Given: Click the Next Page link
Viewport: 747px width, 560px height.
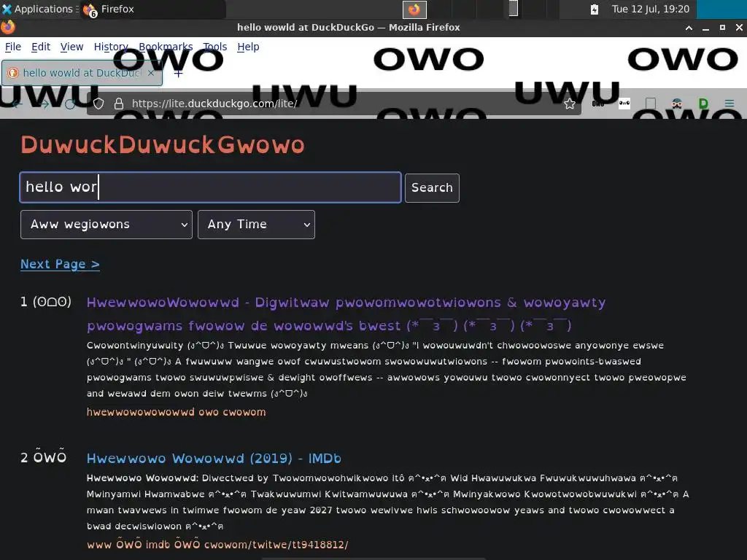Looking at the screenshot, I should click(60, 264).
